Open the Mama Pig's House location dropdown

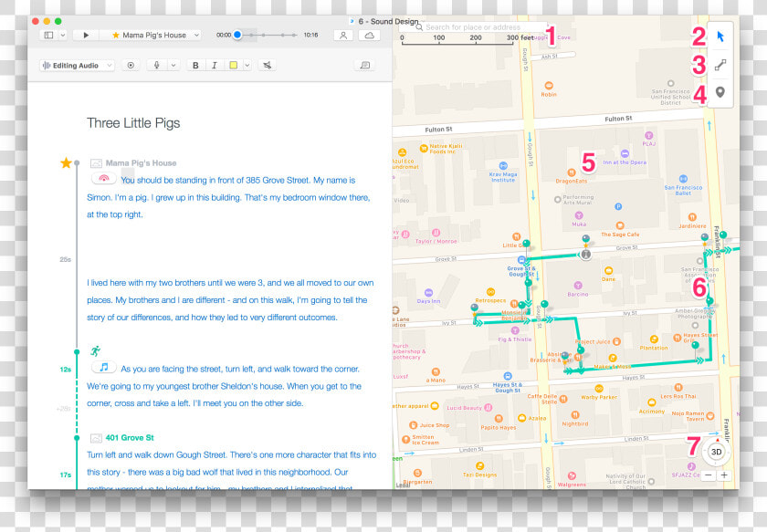(150, 36)
